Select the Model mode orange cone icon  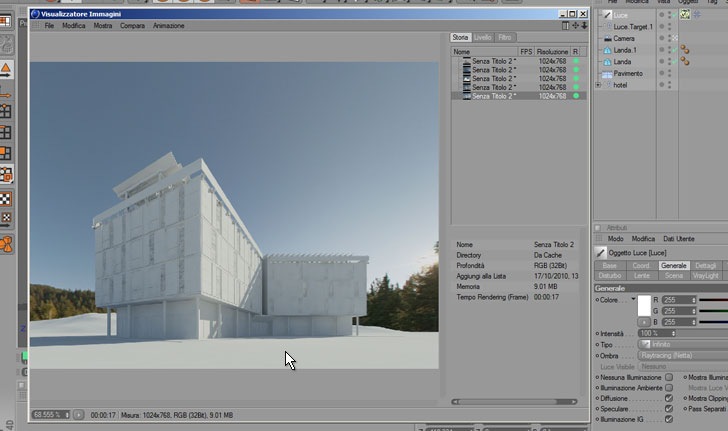tap(6, 69)
